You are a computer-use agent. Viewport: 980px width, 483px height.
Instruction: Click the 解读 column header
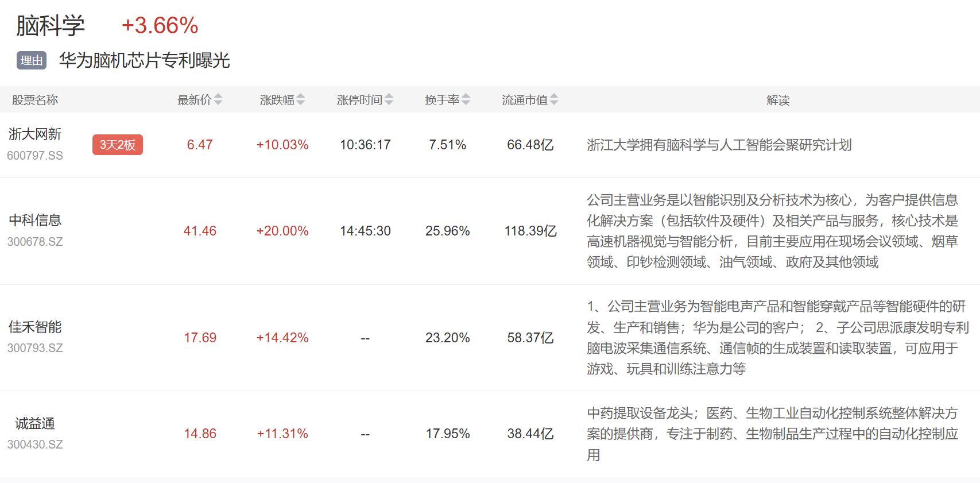click(778, 100)
